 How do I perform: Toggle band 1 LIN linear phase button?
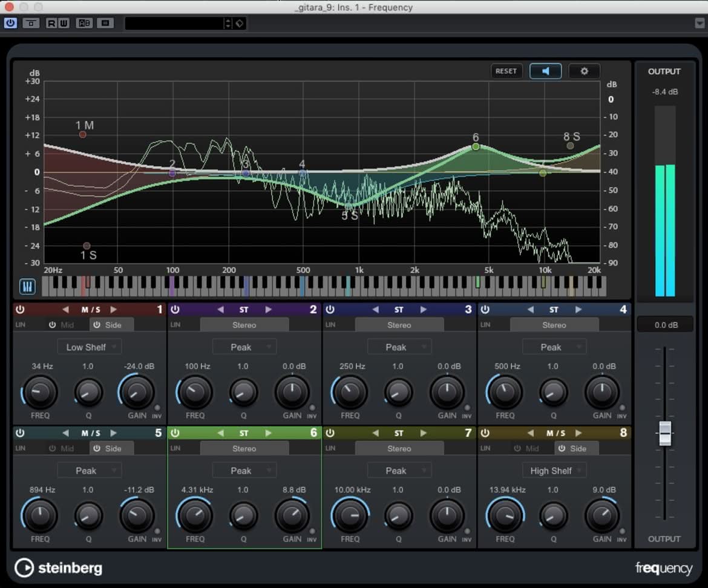coord(21,325)
